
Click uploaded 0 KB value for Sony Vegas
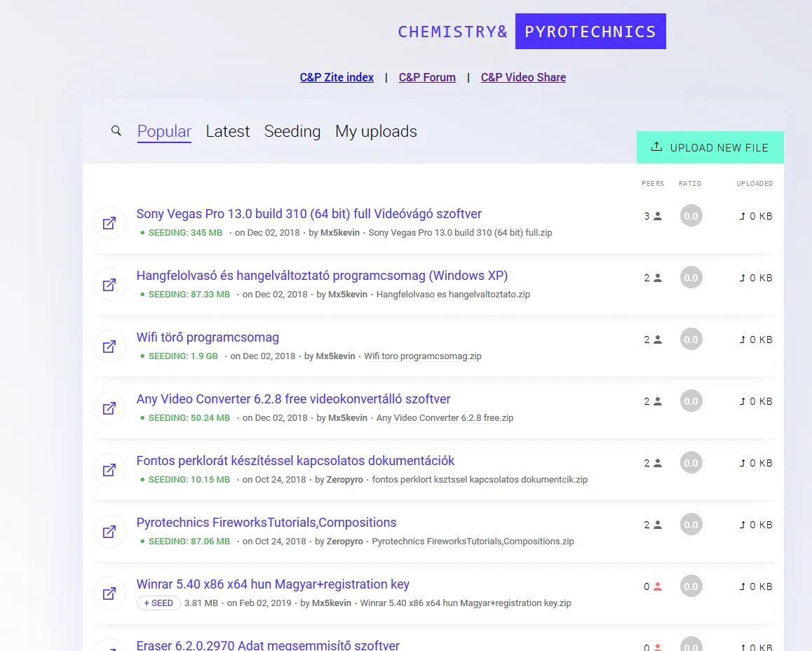(x=756, y=216)
